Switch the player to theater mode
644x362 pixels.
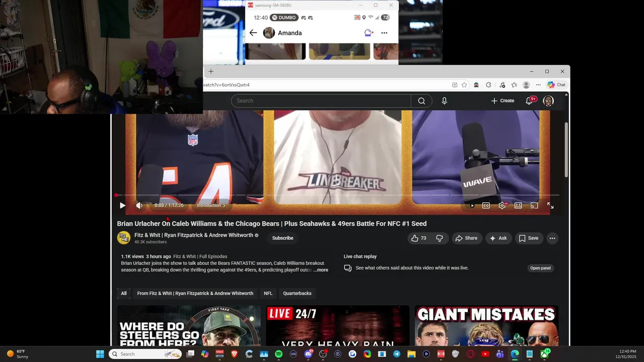coord(518,206)
